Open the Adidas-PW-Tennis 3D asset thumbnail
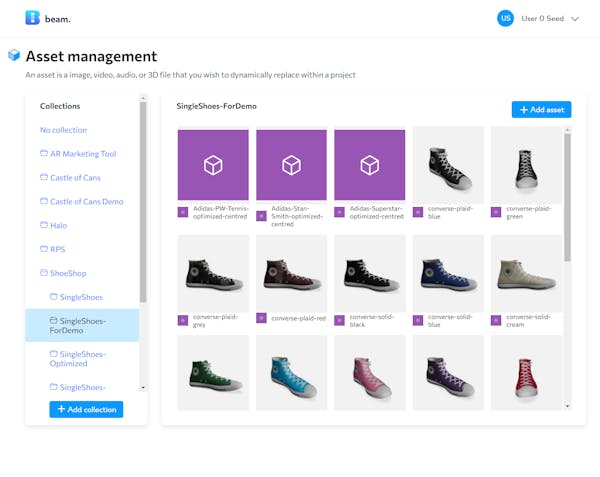The width and height of the screenshot is (600, 477). [x=213, y=165]
